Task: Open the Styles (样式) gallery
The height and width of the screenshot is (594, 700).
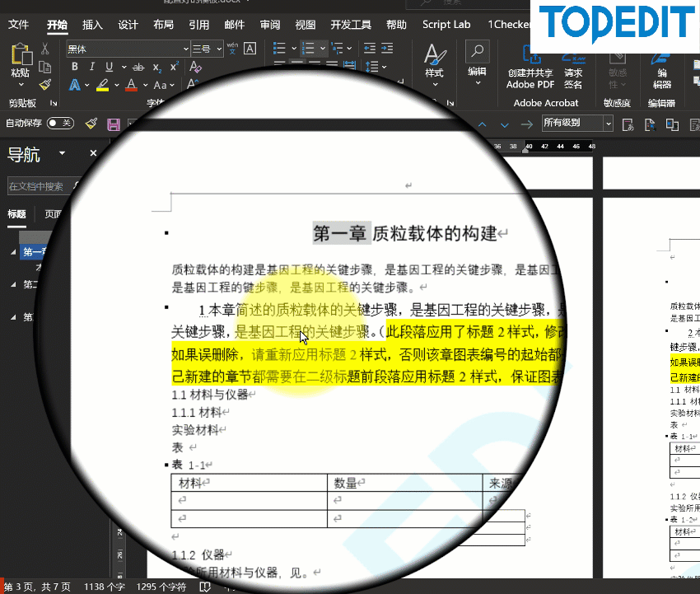Action: [434, 65]
